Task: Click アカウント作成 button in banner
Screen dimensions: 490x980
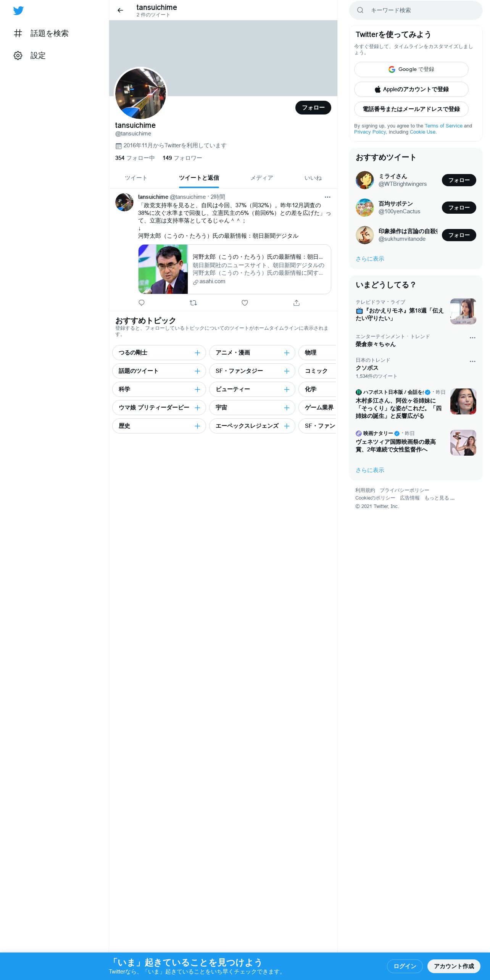Action: (454, 966)
